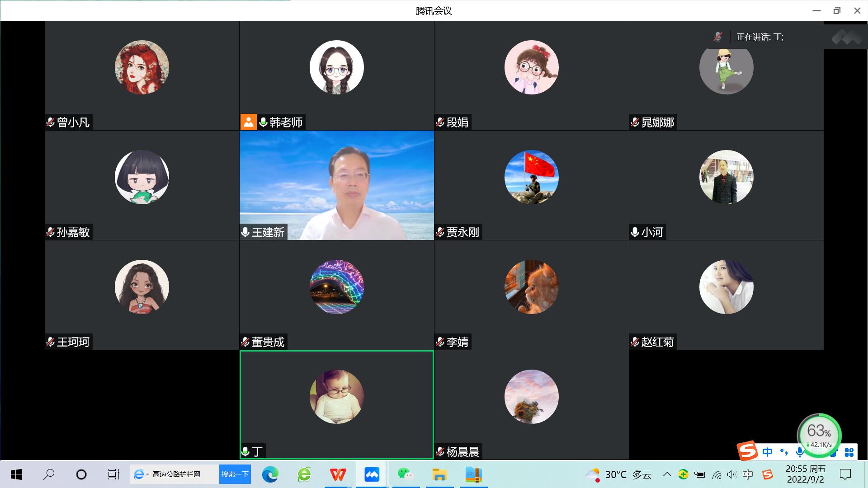
Task: Toggle Sogou punctuation mode button
Action: click(784, 452)
